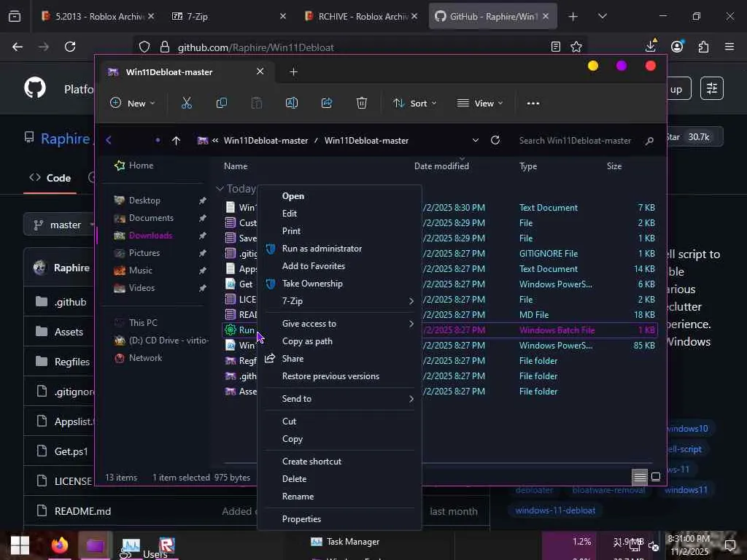This screenshot has height=560, width=747.
Task: Switch to 5.2013 Roblox Archive tab
Action: click(98, 16)
